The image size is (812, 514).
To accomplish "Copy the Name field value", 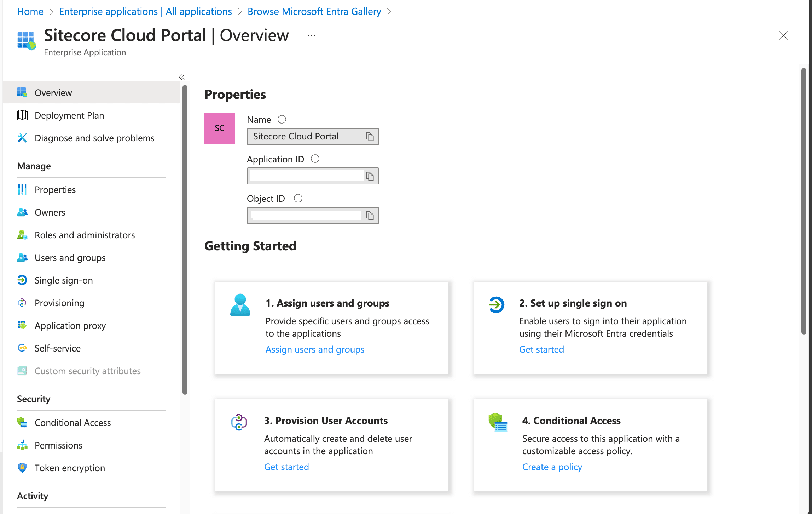I will 370,137.
